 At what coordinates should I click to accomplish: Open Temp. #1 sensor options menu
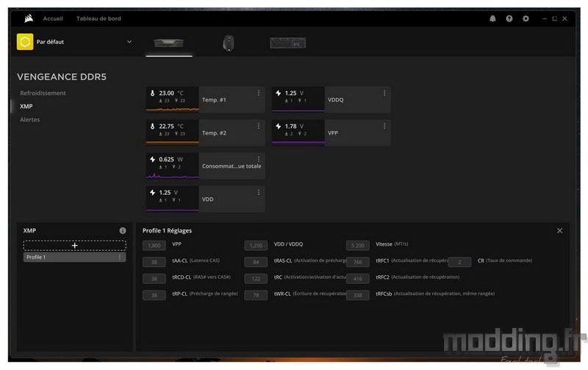point(259,93)
